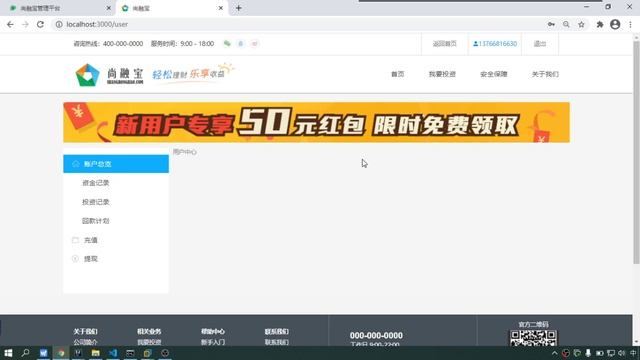Click the input method indicator in tray

[x=633, y=353]
